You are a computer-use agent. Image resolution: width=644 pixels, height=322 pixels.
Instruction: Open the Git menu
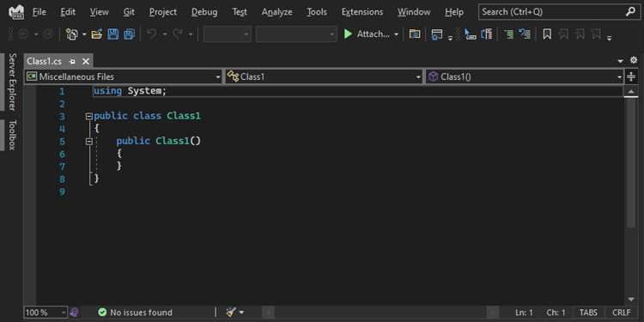[x=129, y=12]
